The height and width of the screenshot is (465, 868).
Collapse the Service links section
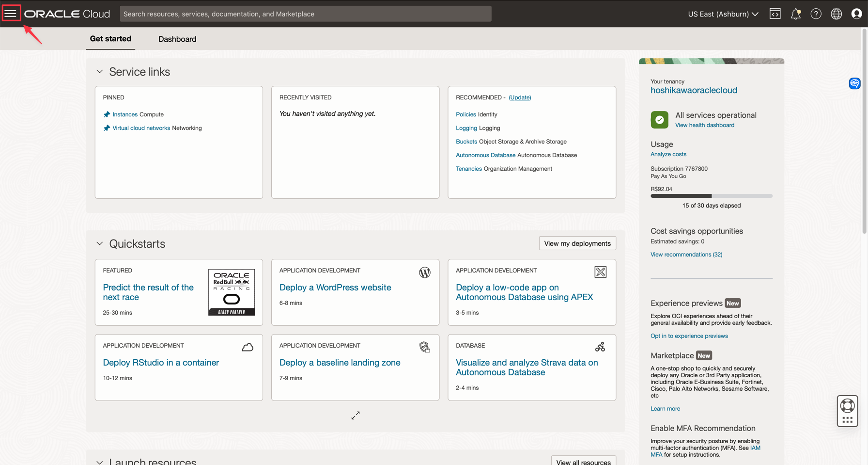pos(100,72)
